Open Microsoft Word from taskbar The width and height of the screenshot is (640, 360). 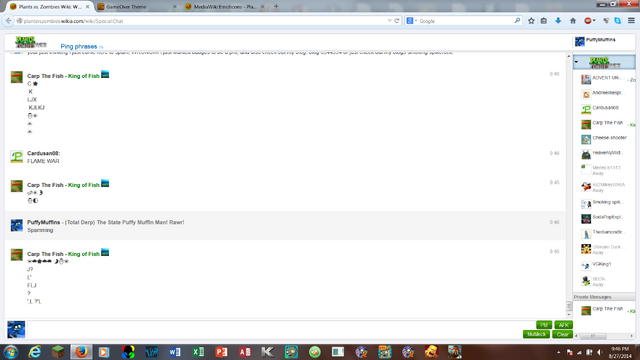click(175, 352)
